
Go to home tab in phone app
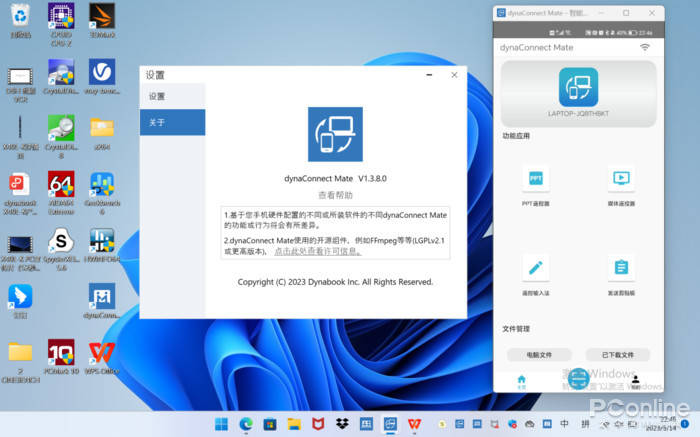point(521,382)
